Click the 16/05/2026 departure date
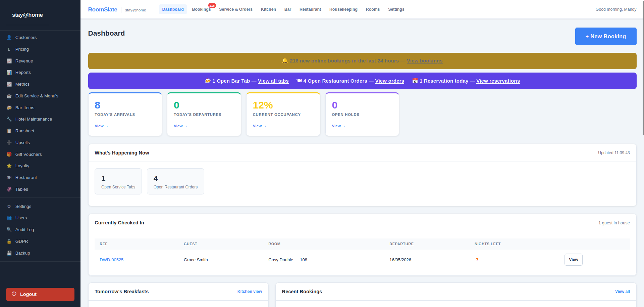Viewport: 644px width, 307px height. 400,260
